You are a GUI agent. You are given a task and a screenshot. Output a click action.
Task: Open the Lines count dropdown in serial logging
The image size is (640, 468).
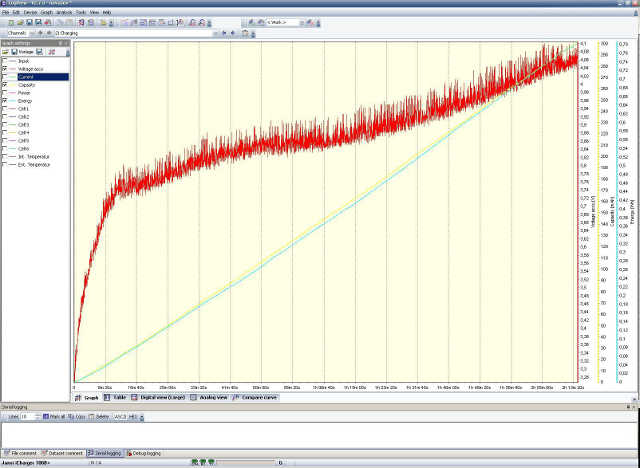click(x=36, y=415)
